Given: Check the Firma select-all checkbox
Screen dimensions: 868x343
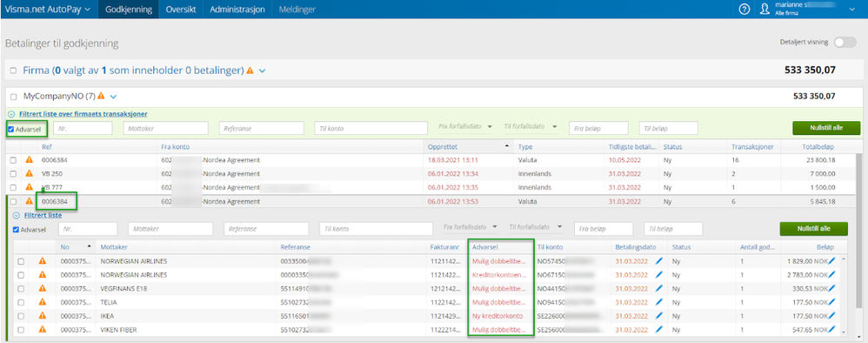Looking at the screenshot, I should tap(13, 71).
